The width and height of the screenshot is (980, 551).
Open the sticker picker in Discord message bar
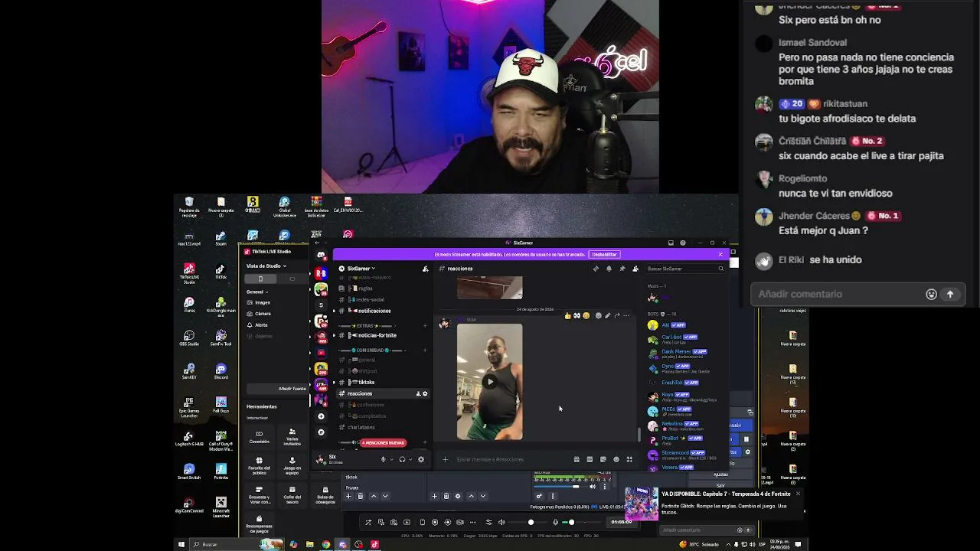tap(603, 459)
